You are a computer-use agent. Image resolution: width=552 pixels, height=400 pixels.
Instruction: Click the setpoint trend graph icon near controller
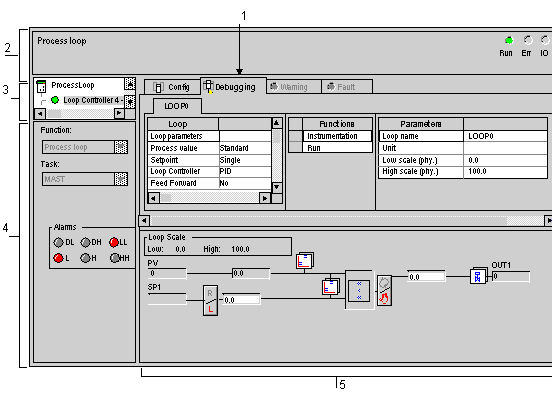coord(331,287)
